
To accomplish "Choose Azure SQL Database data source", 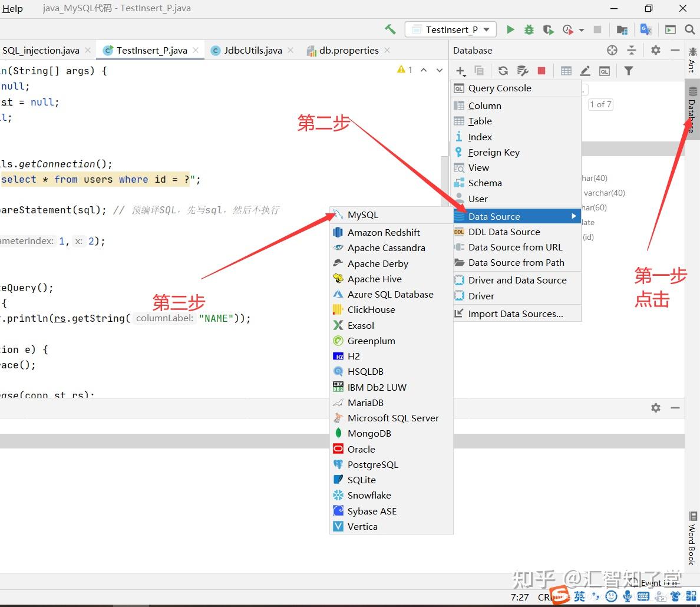I will point(391,294).
